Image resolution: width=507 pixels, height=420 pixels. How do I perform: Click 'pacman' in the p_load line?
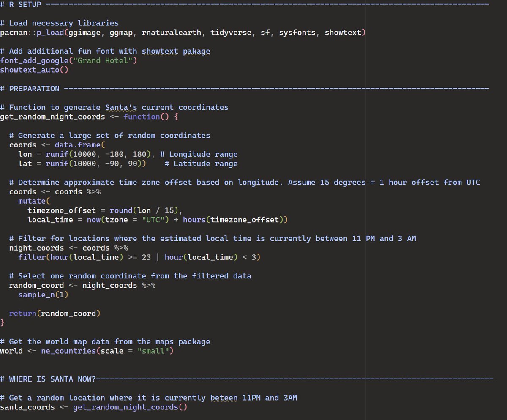[x=14, y=33]
